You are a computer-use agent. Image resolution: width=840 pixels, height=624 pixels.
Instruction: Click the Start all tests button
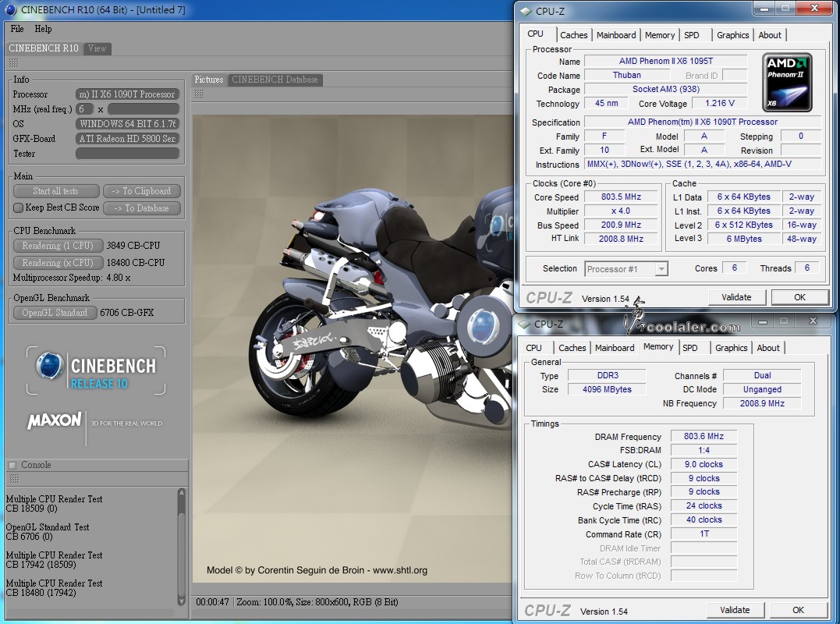56,190
